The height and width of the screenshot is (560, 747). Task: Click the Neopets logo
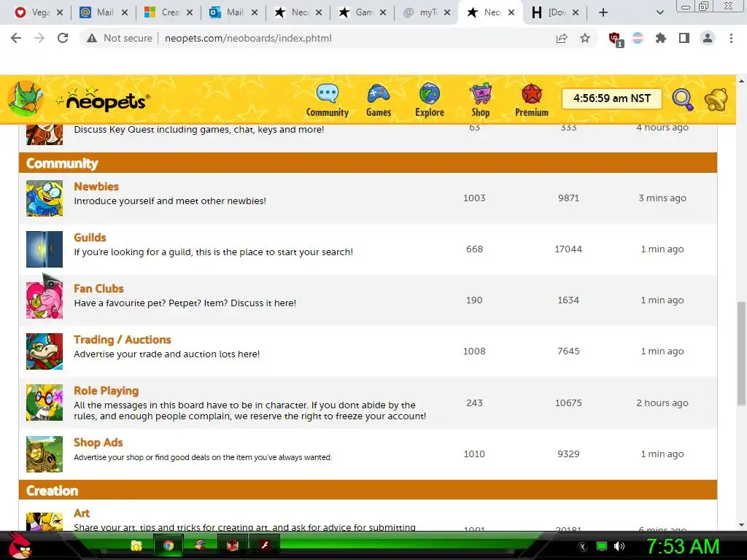(x=104, y=100)
